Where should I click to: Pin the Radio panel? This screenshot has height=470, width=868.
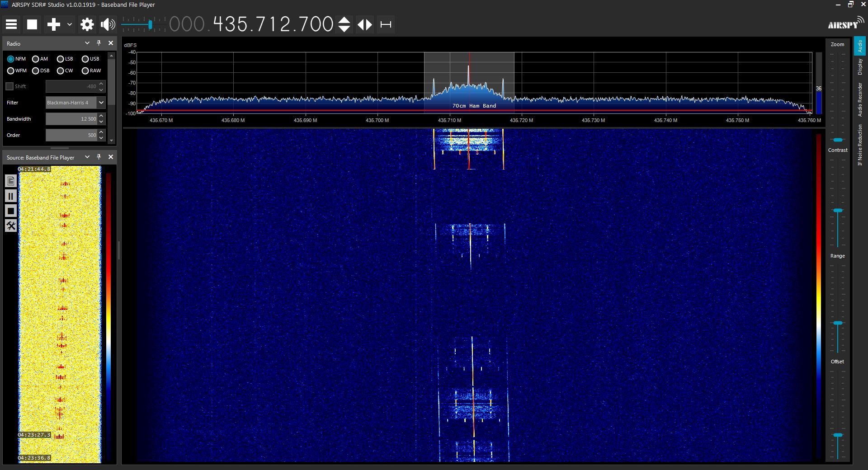tap(99, 43)
